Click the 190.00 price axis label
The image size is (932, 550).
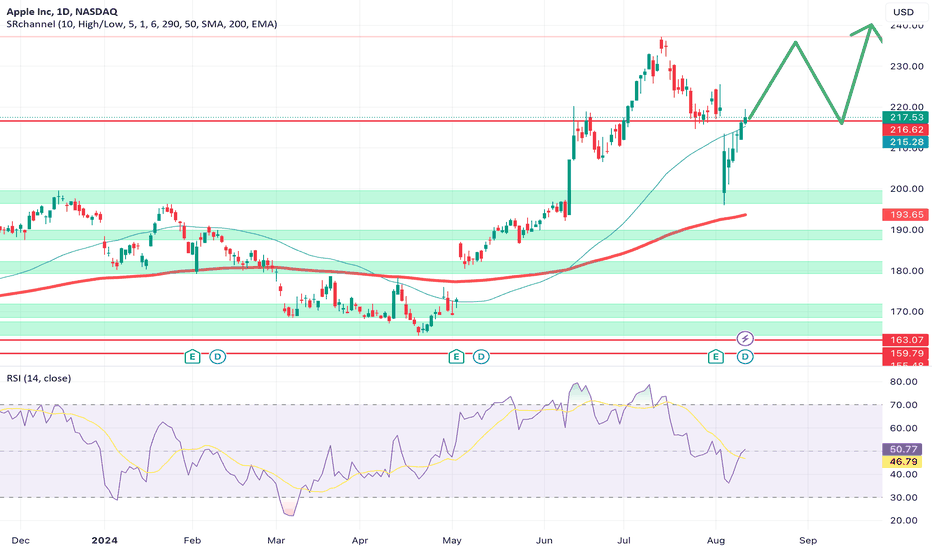tap(906, 230)
